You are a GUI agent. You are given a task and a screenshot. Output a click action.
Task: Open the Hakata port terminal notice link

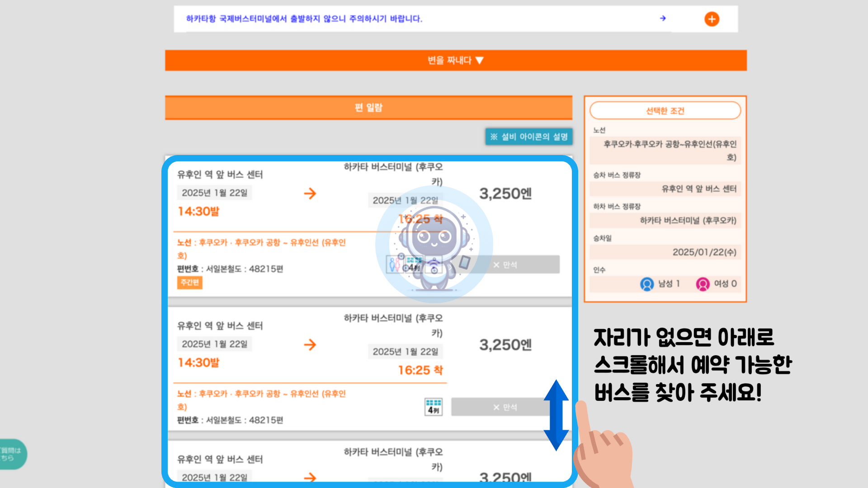(x=304, y=19)
